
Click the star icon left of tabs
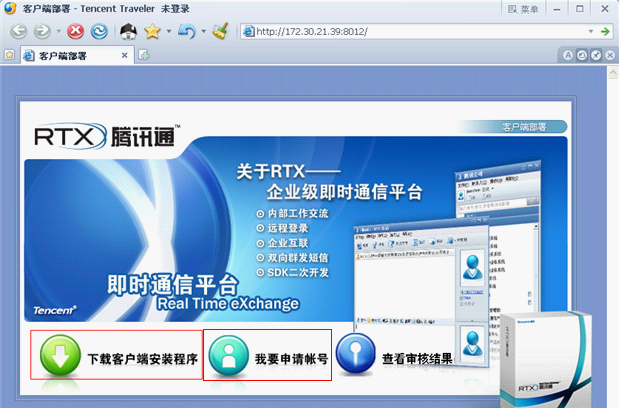9,55
